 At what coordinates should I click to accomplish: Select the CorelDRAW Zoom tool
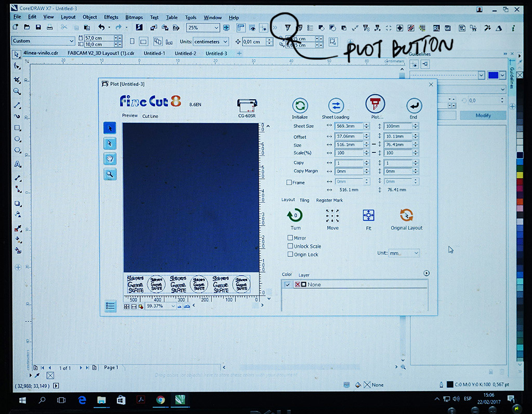click(x=17, y=92)
